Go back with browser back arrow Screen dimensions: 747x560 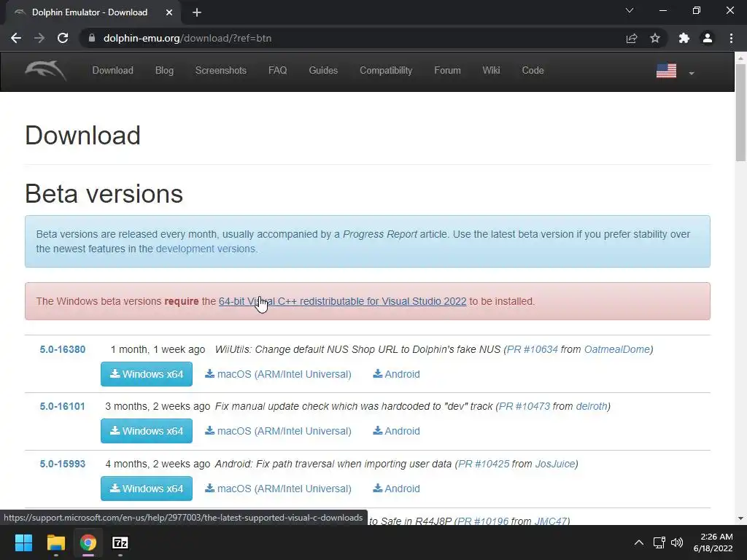click(x=16, y=38)
